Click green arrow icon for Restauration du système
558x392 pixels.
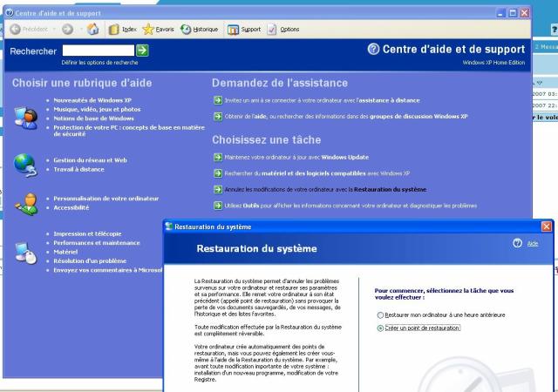pyautogui.click(x=218, y=190)
